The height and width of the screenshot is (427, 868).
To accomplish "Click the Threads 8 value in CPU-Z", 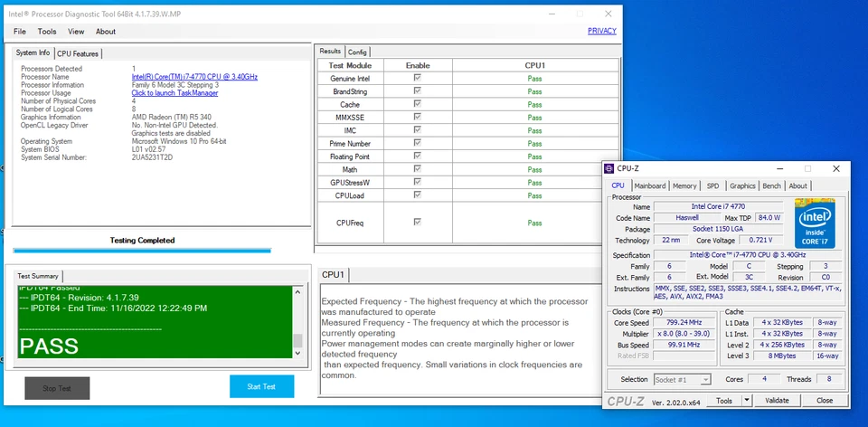I will coord(829,379).
